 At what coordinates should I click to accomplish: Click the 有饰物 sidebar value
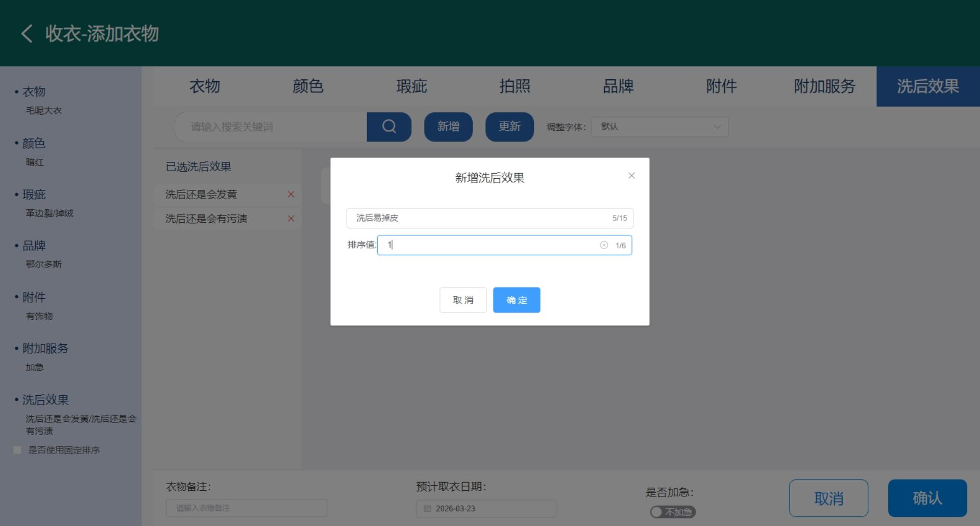click(x=39, y=316)
